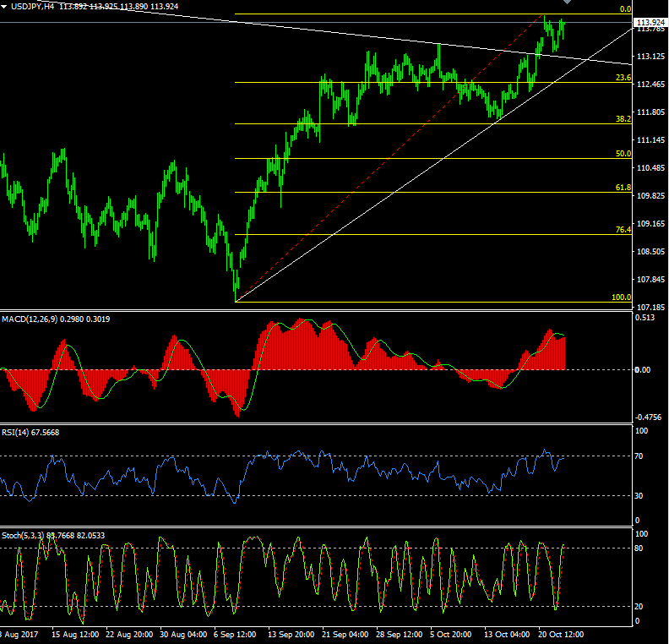Click the current price tag 113.924 on axis
Image resolution: width=669 pixels, height=644 pixels.
[x=650, y=22]
